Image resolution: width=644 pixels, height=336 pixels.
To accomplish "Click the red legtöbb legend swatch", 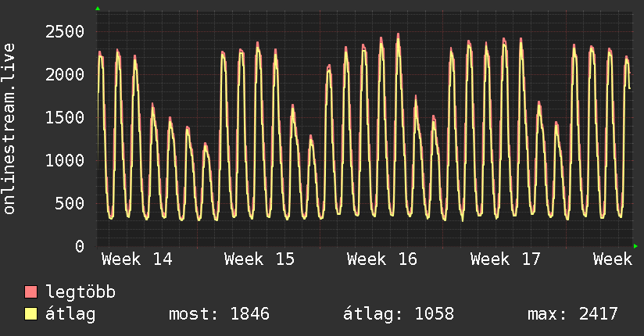I will tap(31, 293).
